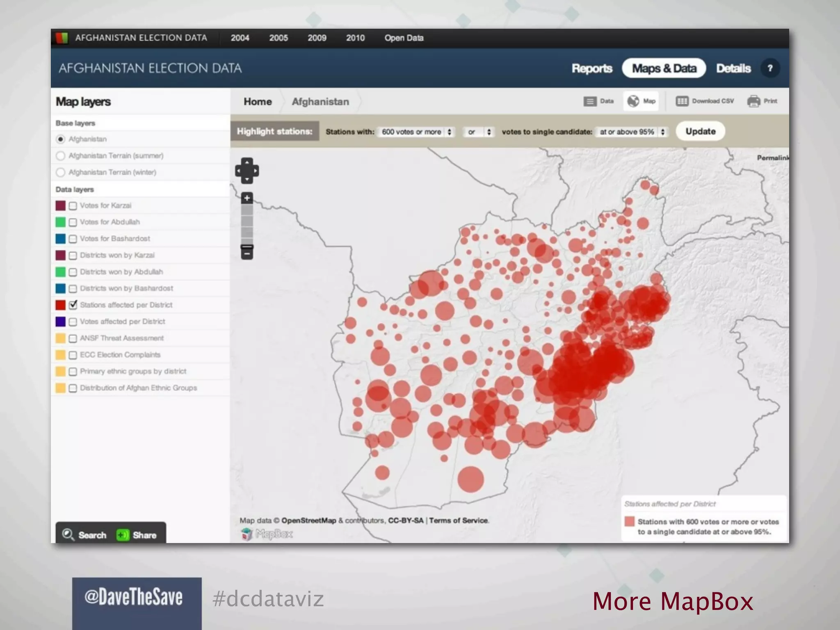Select Afghanistan Terrain (winter) base layer
840x630 pixels.
point(61,172)
